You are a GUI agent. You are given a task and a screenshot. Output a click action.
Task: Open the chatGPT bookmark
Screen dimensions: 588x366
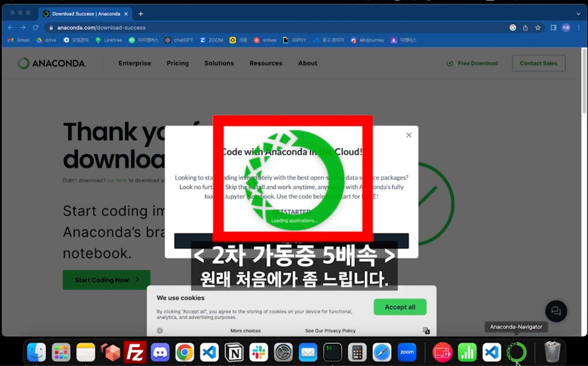[179, 40]
